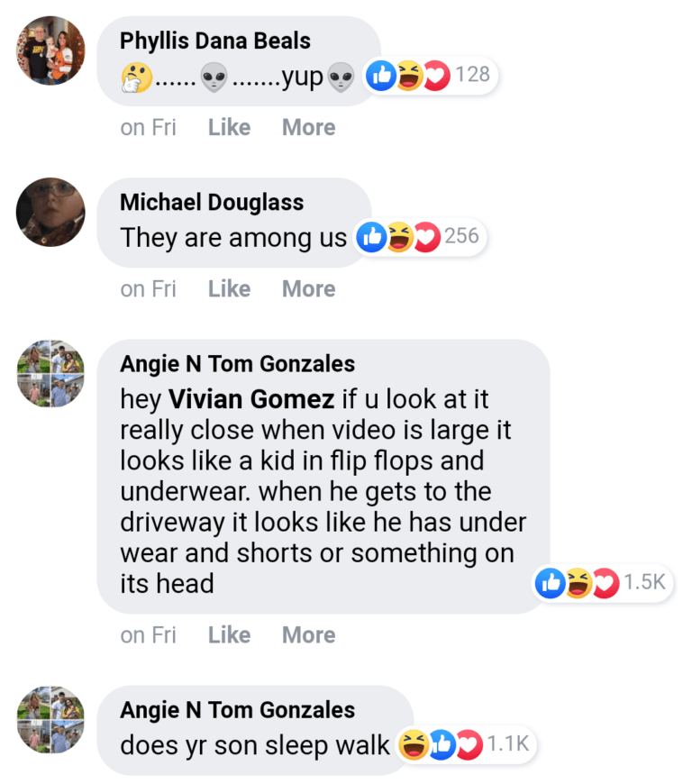Click Phyllis Dana Beals' profile picture
The image size is (692, 784).
click(x=50, y=51)
